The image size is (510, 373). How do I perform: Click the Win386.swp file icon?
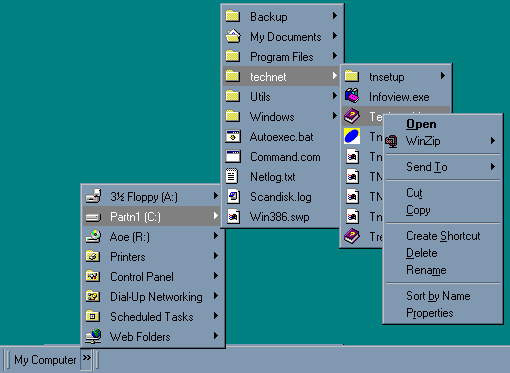click(x=233, y=217)
